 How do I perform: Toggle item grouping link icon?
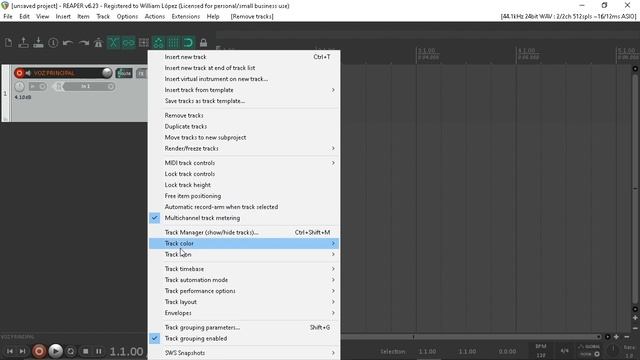click(x=128, y=42)
